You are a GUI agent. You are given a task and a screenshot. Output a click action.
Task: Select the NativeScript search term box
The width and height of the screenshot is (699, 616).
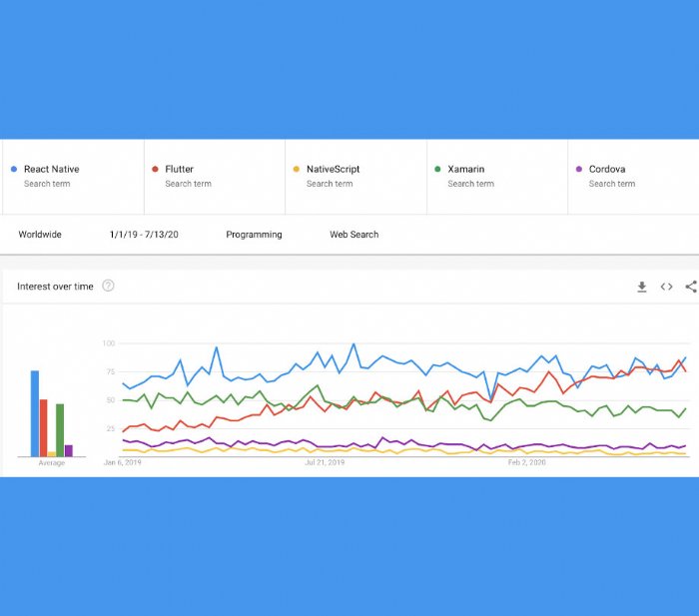coord(333,170)
